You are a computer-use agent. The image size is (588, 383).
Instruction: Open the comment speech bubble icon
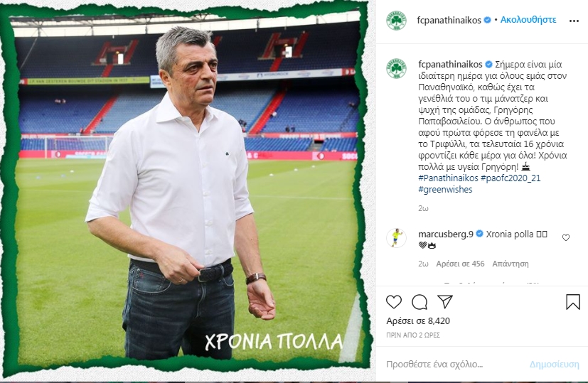click(x=419, y=302)
